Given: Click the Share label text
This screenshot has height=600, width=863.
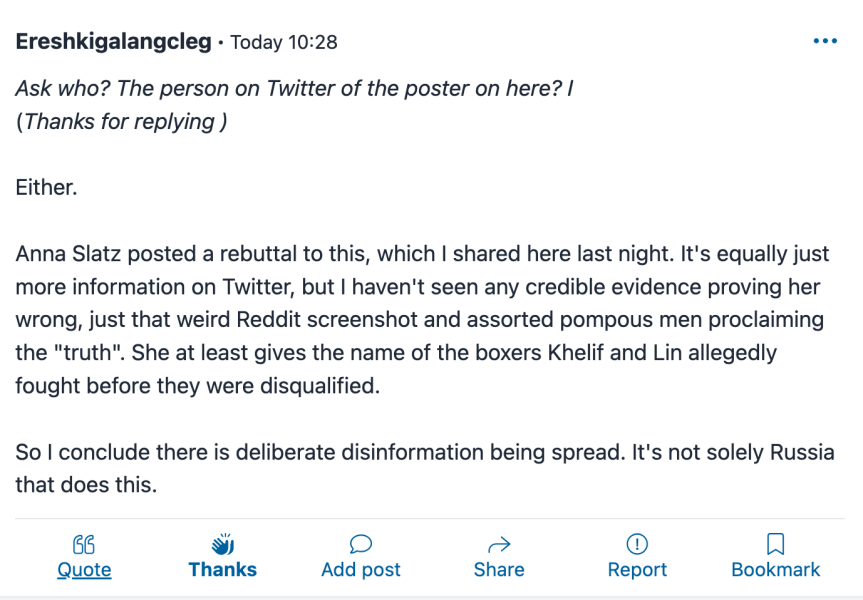Looking at the screenshot, I should point(498,570).
